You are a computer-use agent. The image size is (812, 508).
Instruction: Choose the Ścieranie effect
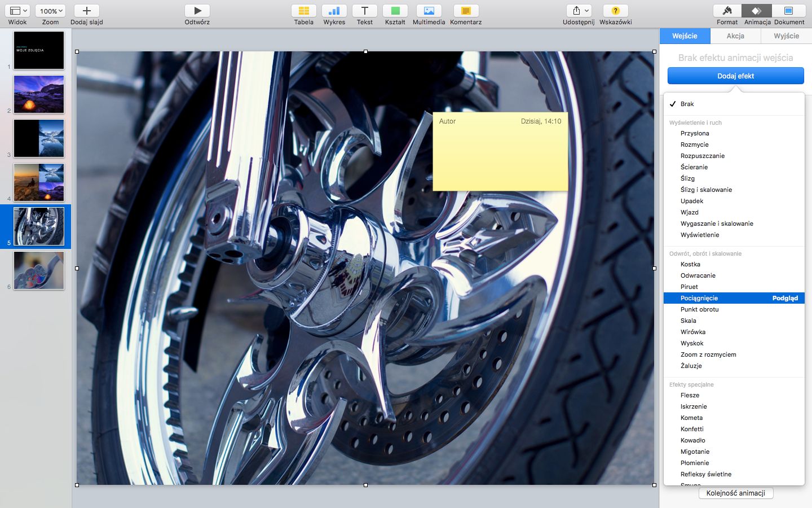[734, 167]
